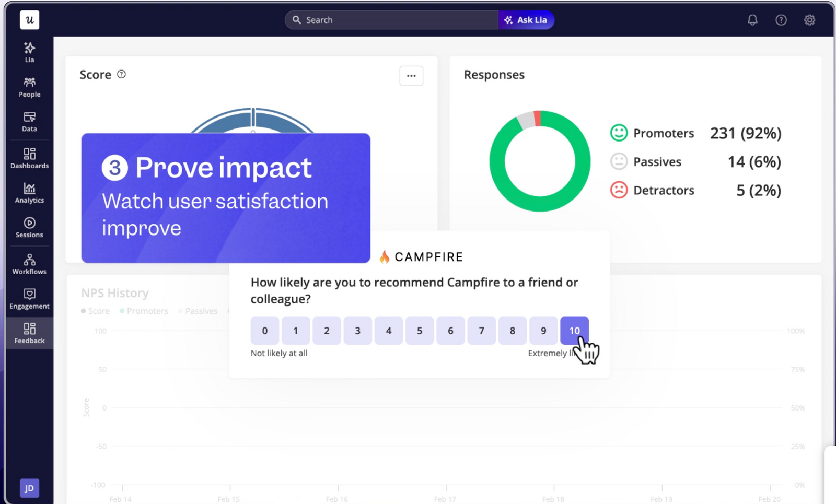Open Analytics section
This screenshot has width=836, height=504.
29,193
